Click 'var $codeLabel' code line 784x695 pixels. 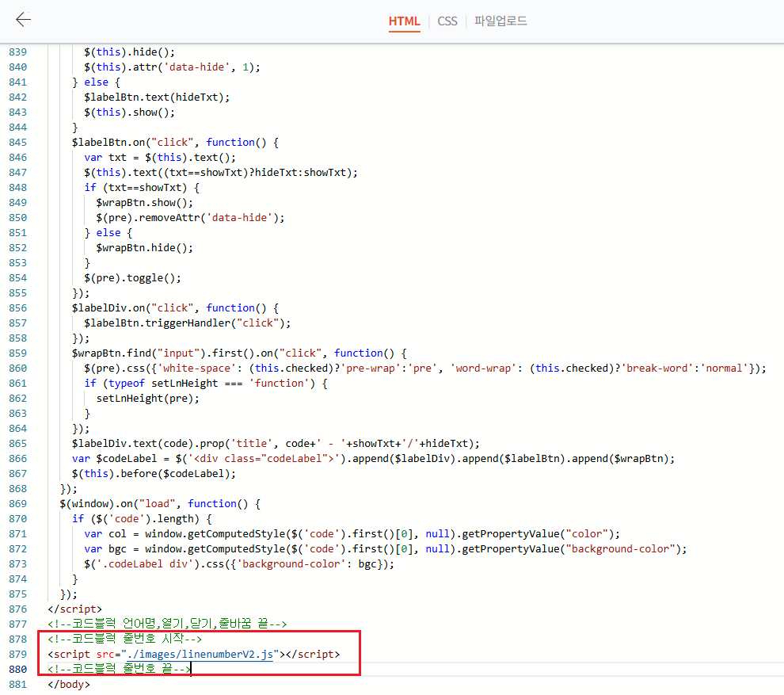pyautogui.click(x=373, y=458)
